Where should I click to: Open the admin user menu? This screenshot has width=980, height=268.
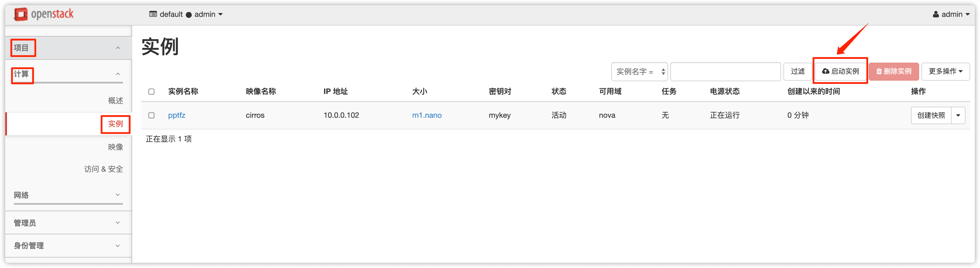click(x=951, y=15)
